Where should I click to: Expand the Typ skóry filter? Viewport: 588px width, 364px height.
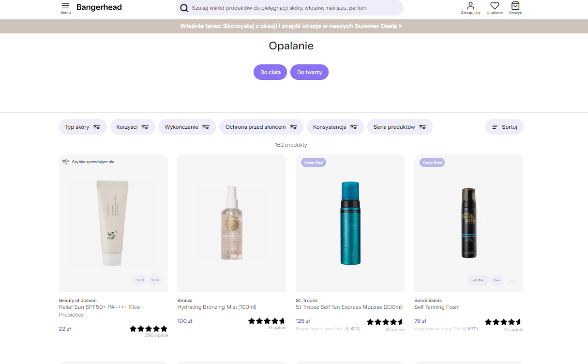(83, 127)
